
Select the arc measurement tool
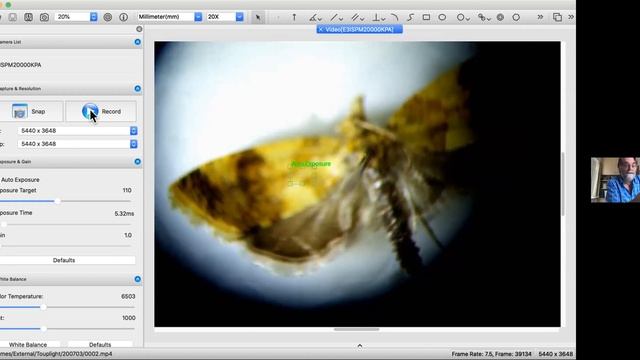(395, 17)
